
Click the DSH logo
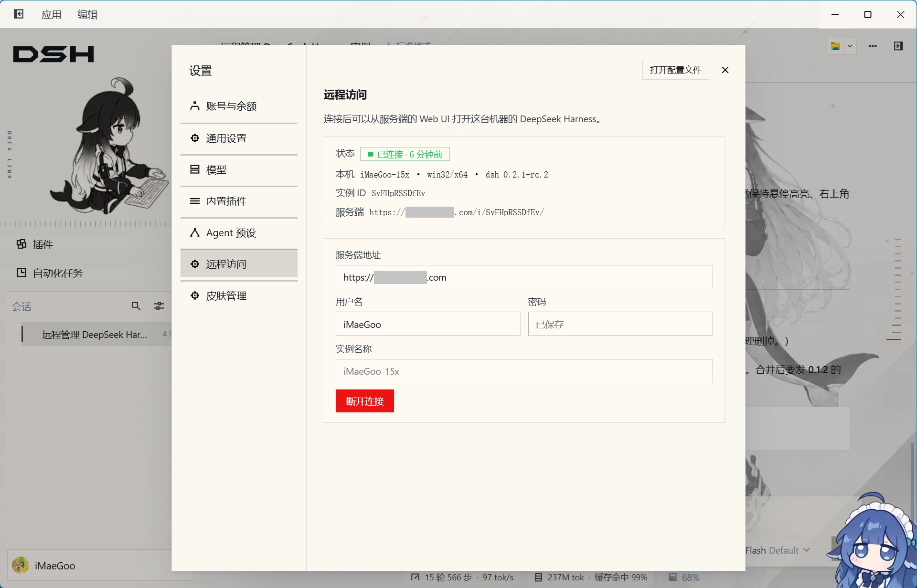tap(53, 54)
